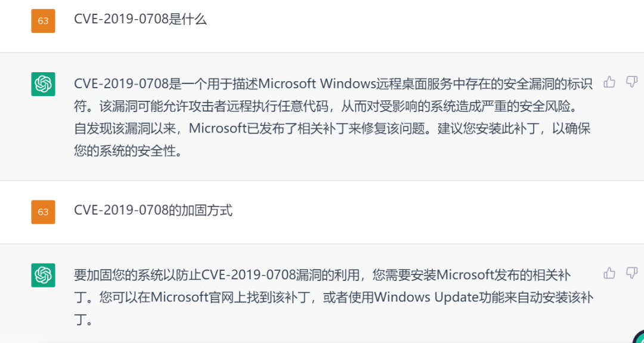This screenshot has height=343, width=644.
Task: Dislike the reply about installing Microsoft patch
Action: coord(631,273)
